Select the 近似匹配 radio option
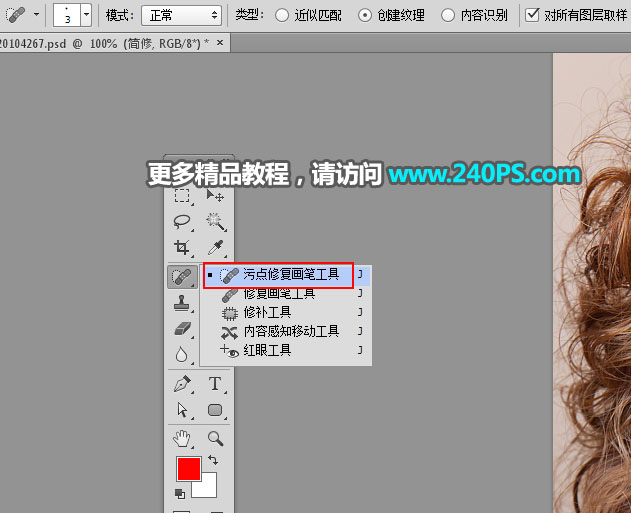 282,16
